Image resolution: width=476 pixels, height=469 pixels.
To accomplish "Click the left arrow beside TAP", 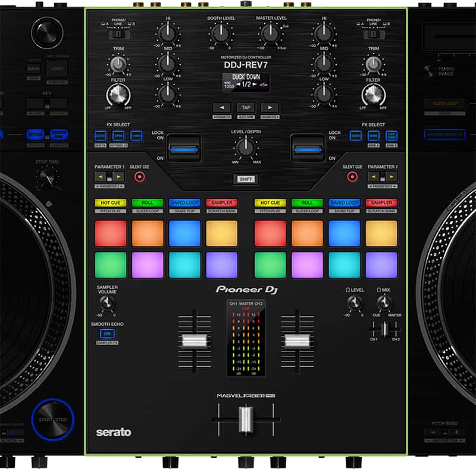I will [x=222, y=108].
